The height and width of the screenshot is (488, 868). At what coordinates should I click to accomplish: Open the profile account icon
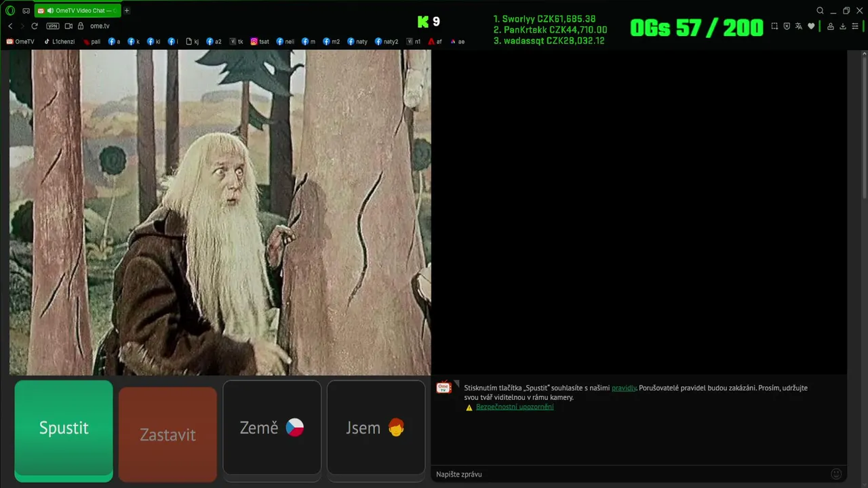click(x=831, y=26)
